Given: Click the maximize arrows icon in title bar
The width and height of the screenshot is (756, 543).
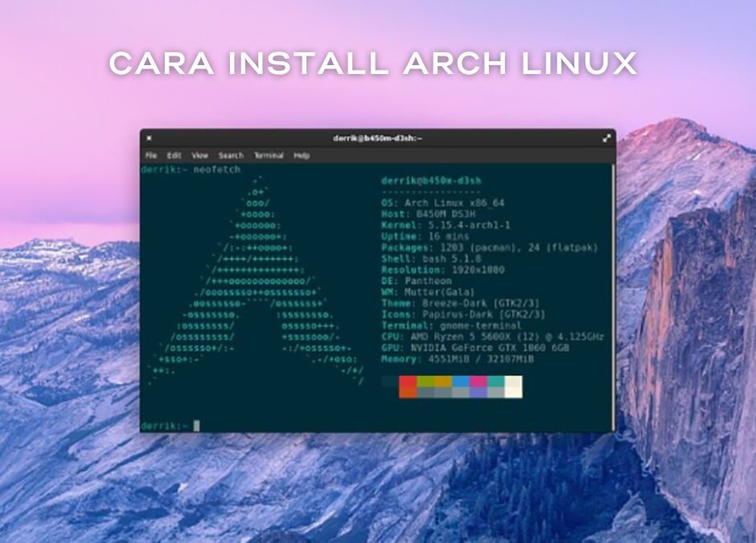Looking at the screenshot, I should point(606,138).
